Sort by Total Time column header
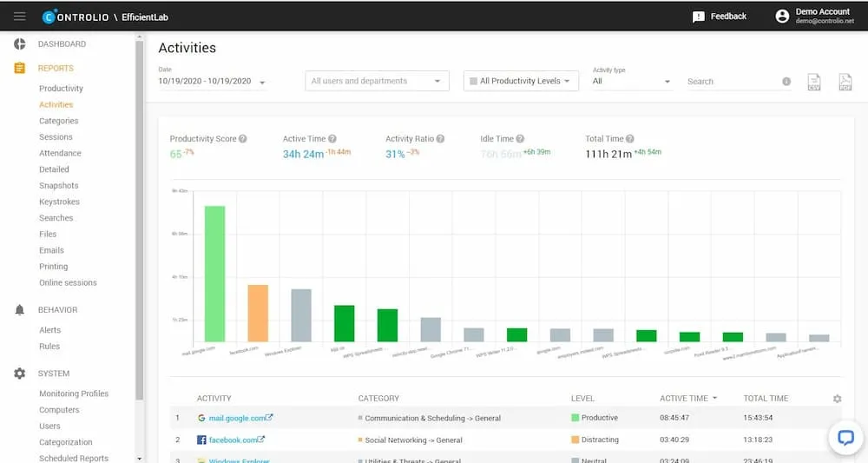This screenshot has height=463, width=868. coord(766,398)
